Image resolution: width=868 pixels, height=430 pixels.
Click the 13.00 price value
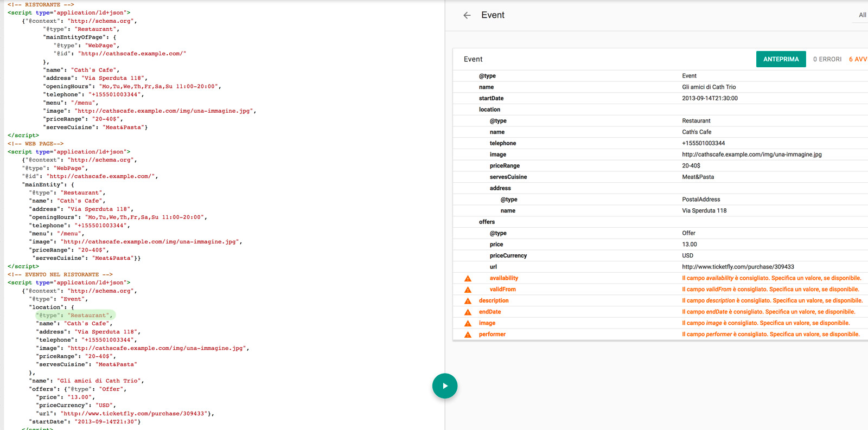click(x=690, y=245)
